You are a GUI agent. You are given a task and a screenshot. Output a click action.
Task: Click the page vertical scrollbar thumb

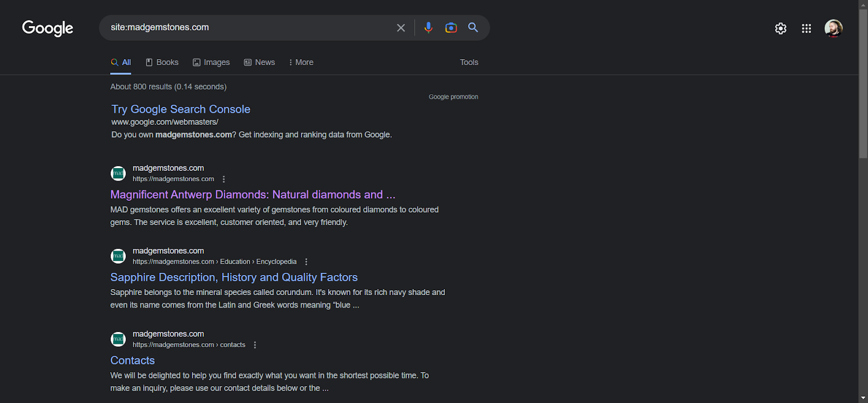863,84
